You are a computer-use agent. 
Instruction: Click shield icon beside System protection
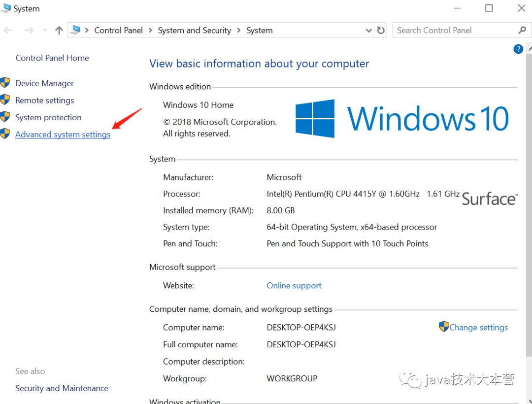pos(5,116)
